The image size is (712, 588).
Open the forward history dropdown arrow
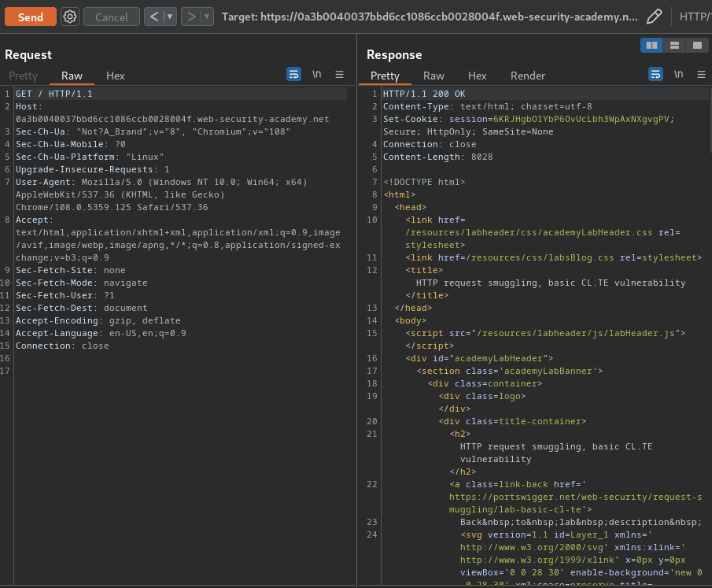pyautogui.click(x=207, y=17)
